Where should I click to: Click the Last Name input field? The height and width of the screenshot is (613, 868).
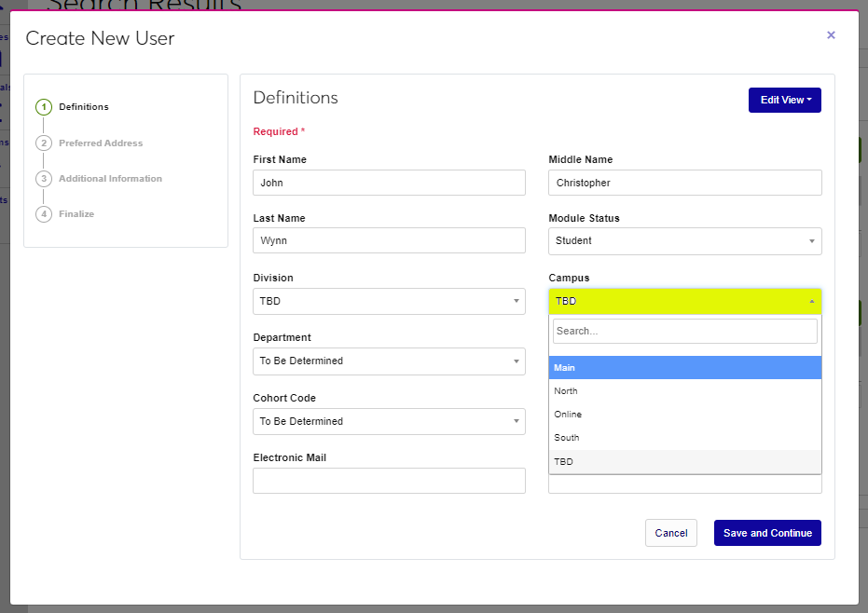[x=389, y=241]
